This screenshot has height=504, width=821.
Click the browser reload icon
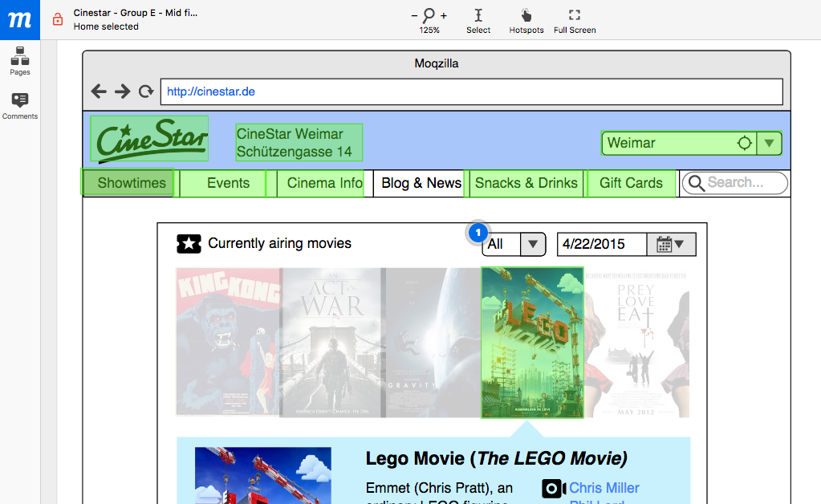click(x=146, y=91)
